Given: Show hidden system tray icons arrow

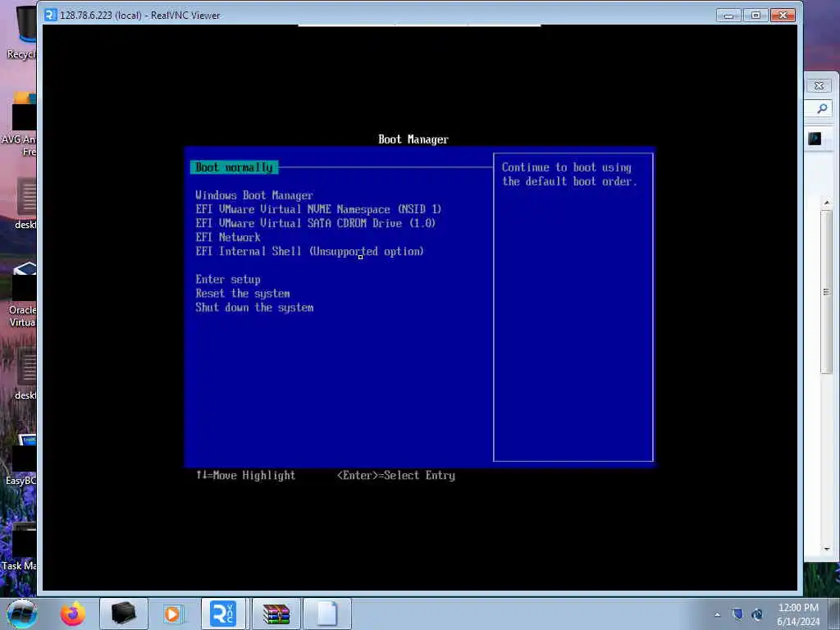Looking at the screenshot, I should click(717, 614).
